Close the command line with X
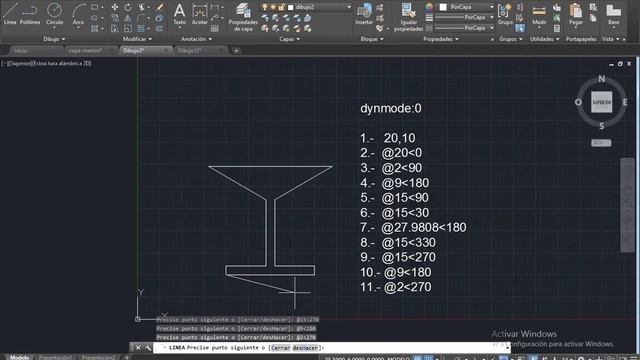640x360 pixels. click(x=138, y=348)
